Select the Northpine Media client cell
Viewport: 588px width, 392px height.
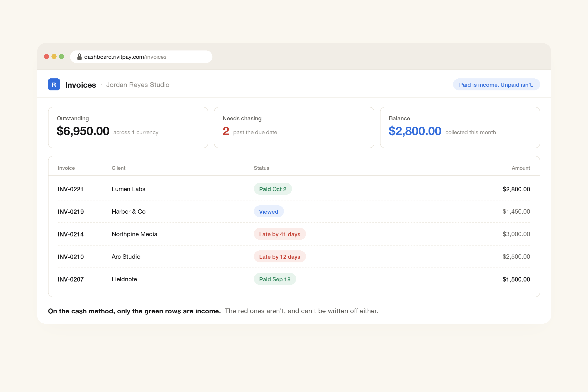point(135,234)
